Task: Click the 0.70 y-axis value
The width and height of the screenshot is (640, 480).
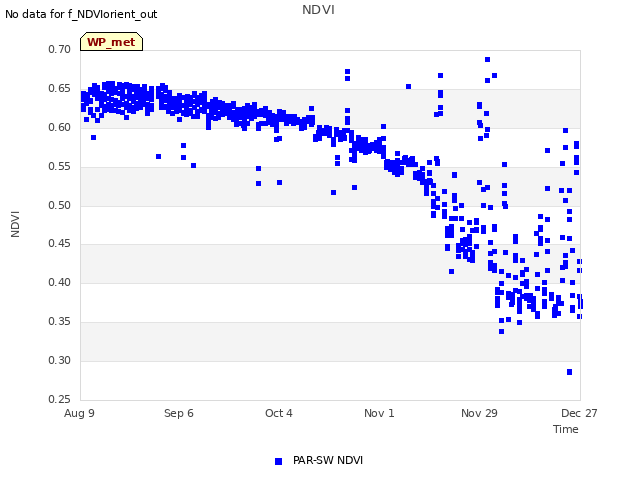Action: pos(59,49)
